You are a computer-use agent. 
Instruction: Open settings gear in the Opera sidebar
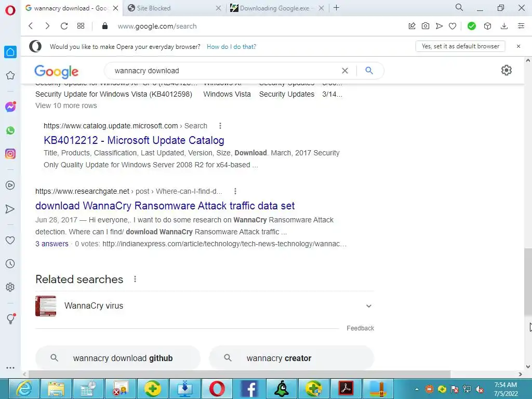[10, 287]
